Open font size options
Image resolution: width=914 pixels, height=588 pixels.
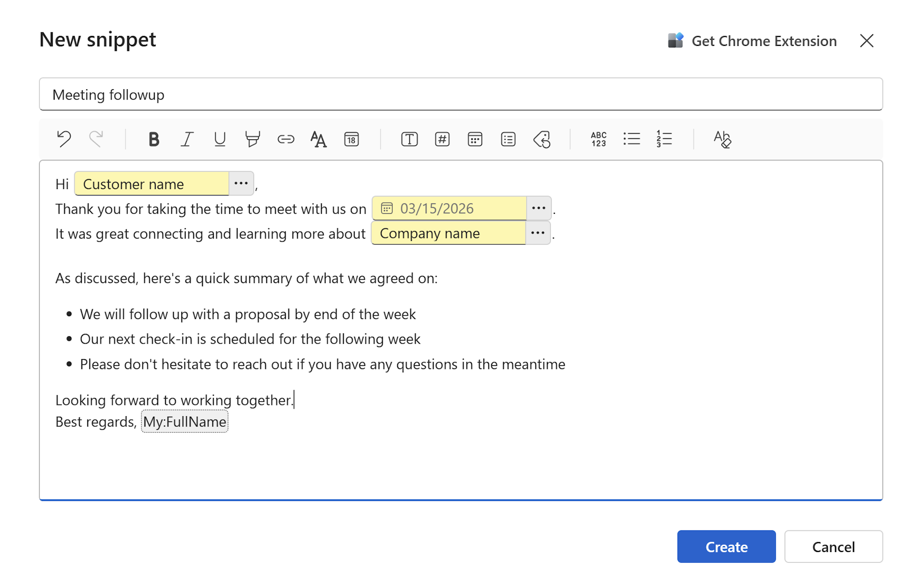318,139
